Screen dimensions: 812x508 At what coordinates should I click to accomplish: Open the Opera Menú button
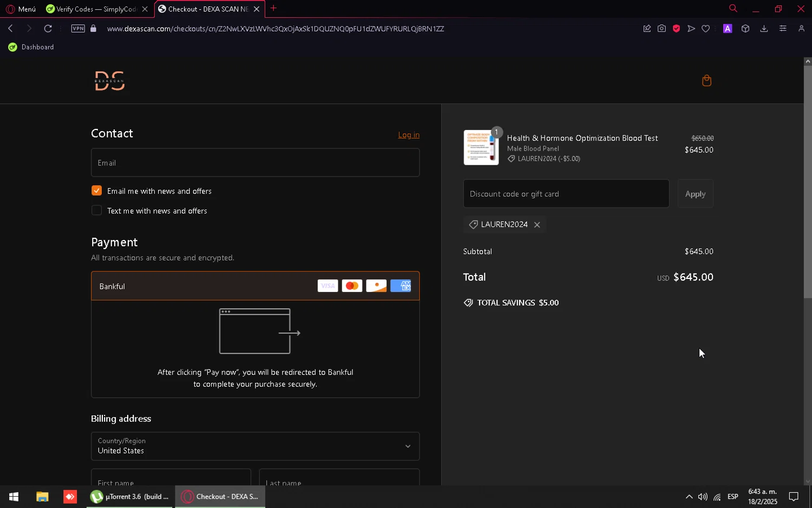coord(21,9)
